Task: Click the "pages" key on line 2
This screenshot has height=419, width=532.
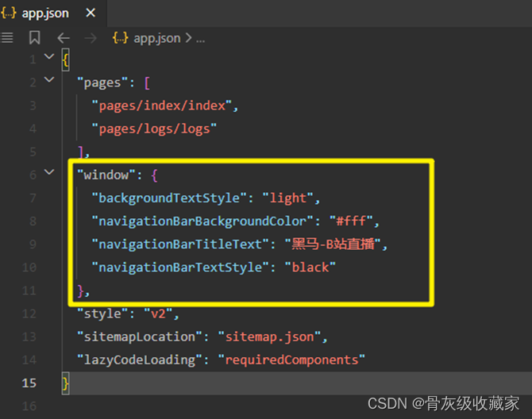Action: (x=102, y=83)
